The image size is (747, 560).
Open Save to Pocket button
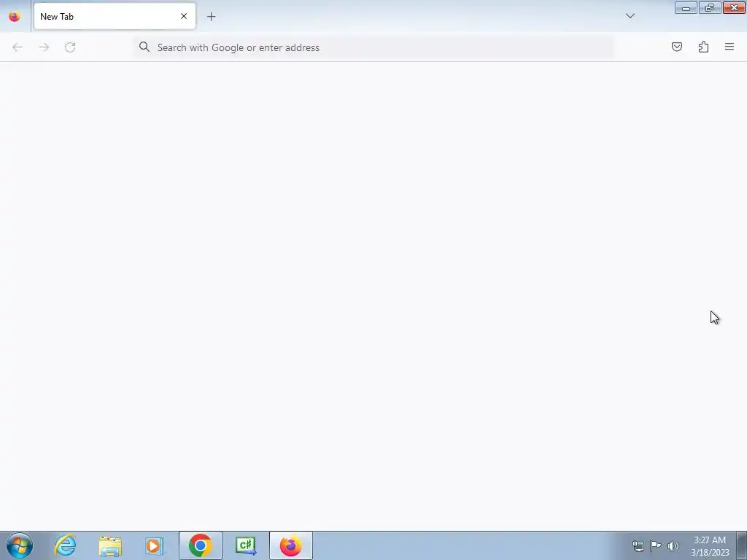click(x=676, y=47)
